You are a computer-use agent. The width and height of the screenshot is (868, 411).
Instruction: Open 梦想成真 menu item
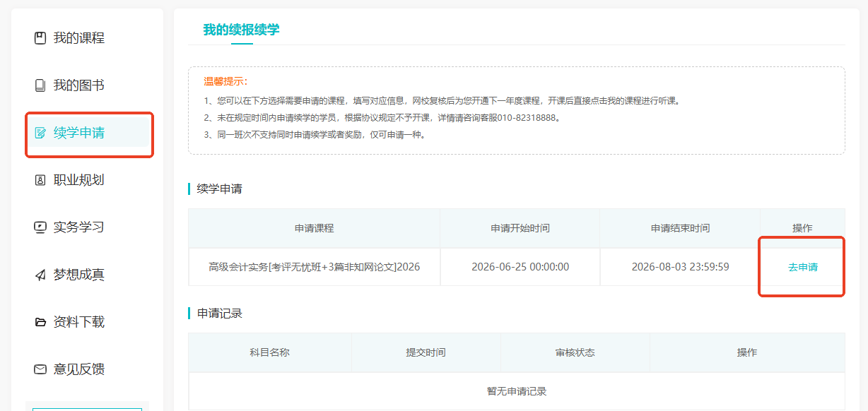[79, 275]
